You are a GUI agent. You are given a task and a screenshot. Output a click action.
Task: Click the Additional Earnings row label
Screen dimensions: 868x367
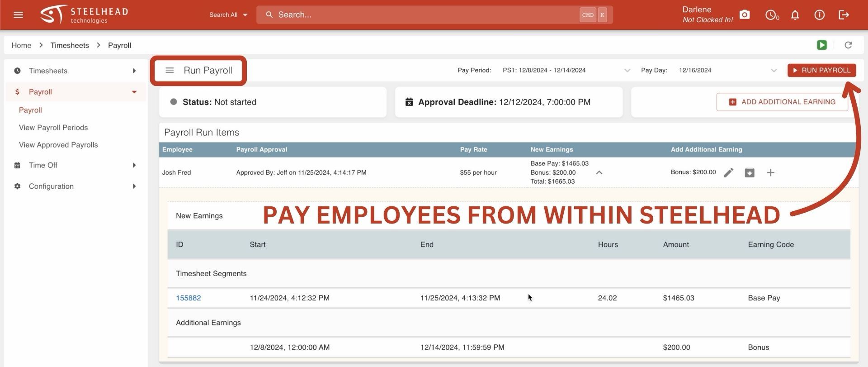(x=208, y=323)
